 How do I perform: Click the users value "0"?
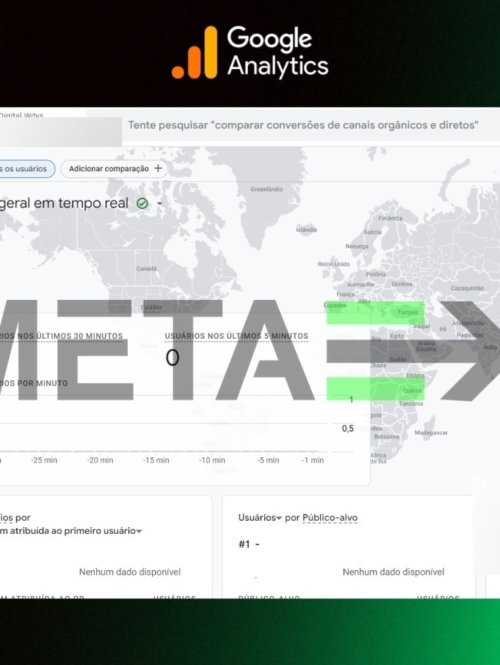point(172,358)
